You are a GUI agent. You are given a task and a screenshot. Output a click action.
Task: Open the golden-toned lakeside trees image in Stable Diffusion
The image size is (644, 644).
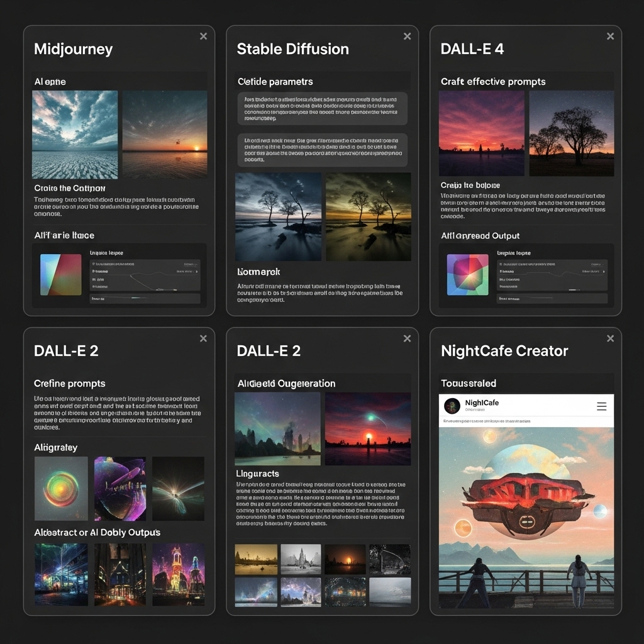coord(369,217)
